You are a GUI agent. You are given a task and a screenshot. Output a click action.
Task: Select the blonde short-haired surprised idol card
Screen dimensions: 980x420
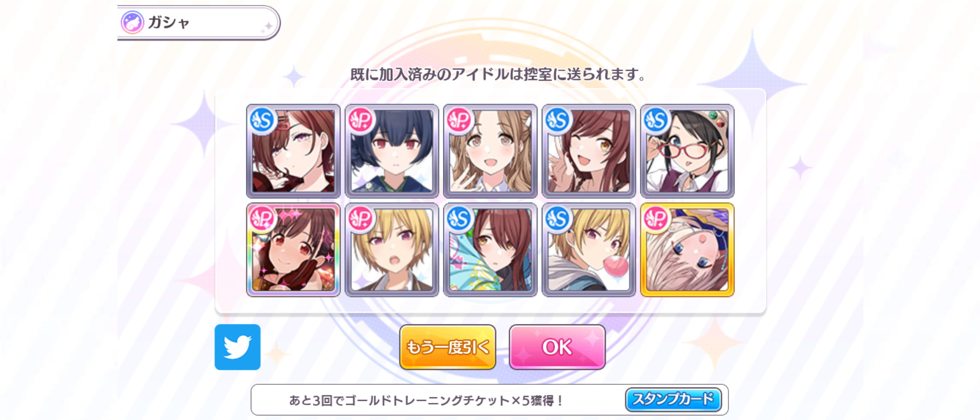pos(392,250)
